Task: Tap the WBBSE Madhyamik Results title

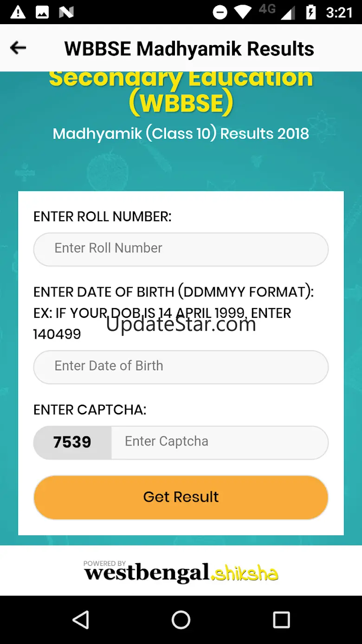Action: 189,49
